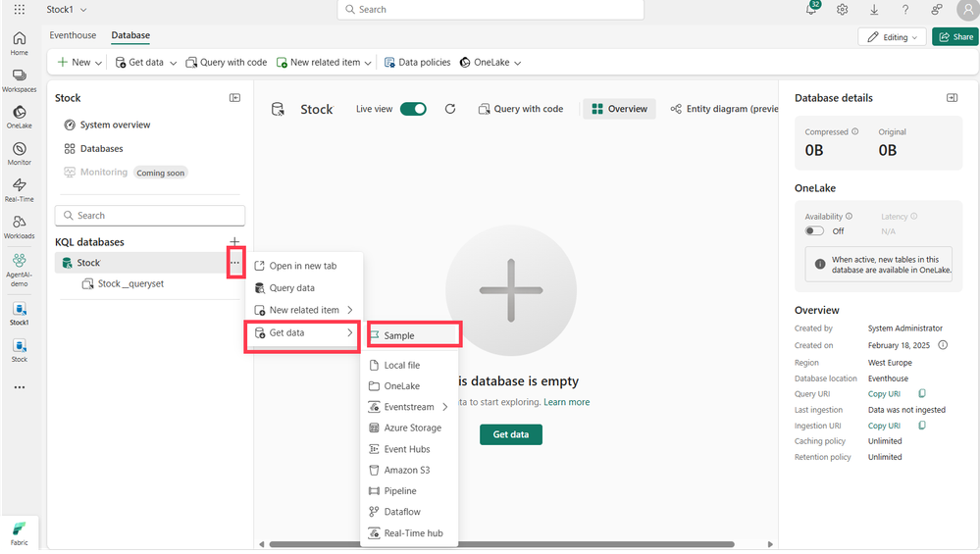Open the Editing mode dropdown
The height and width of the screenshot is (554, 980).
(x=892, y=37)
